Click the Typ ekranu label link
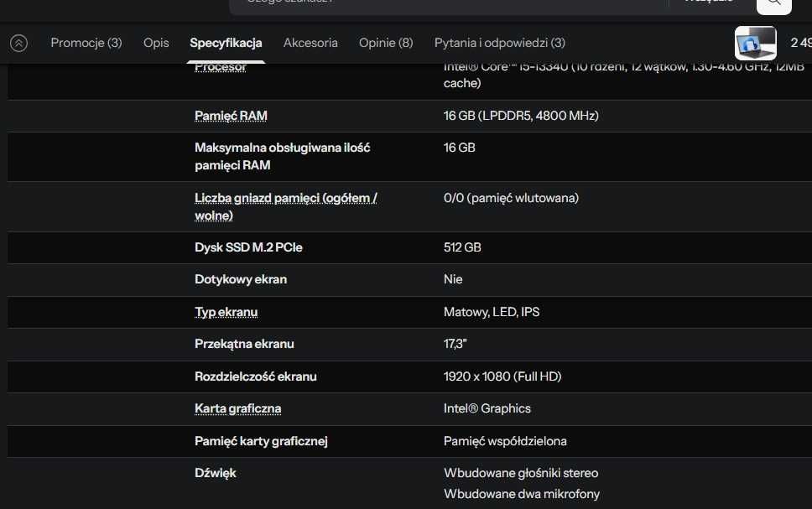This screenshot has height=509, width=812. 226,312
